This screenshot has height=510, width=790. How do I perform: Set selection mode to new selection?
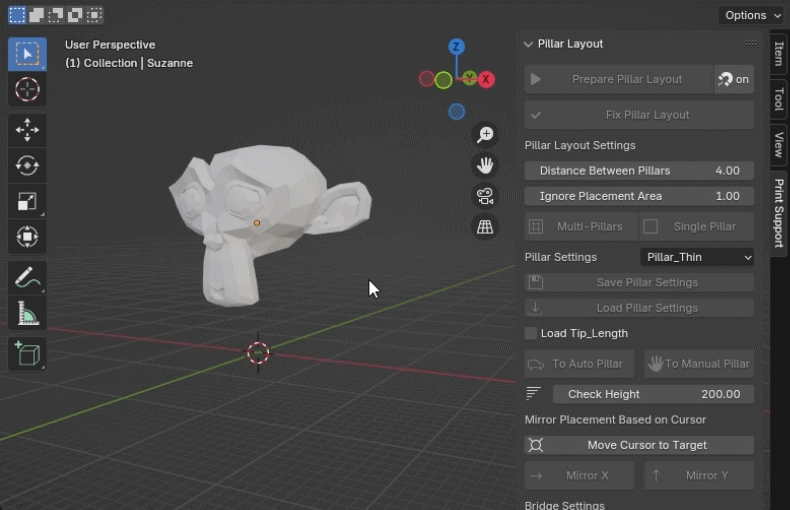coord(17,15)
